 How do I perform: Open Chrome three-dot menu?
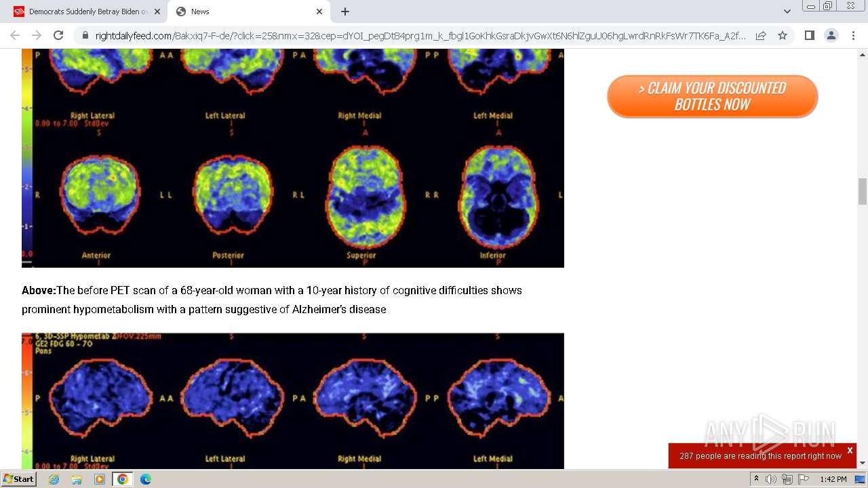coord(852,35)
